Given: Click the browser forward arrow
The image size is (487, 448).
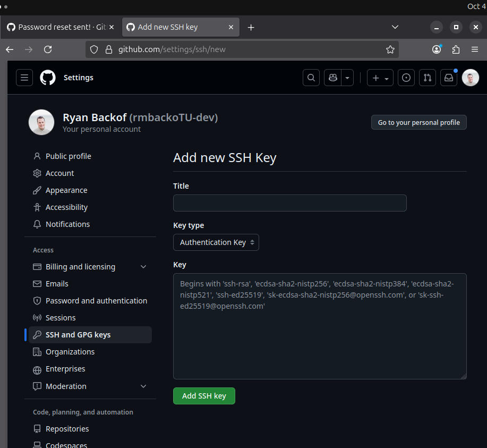Looking at the screenshot, I should point(29,49).
